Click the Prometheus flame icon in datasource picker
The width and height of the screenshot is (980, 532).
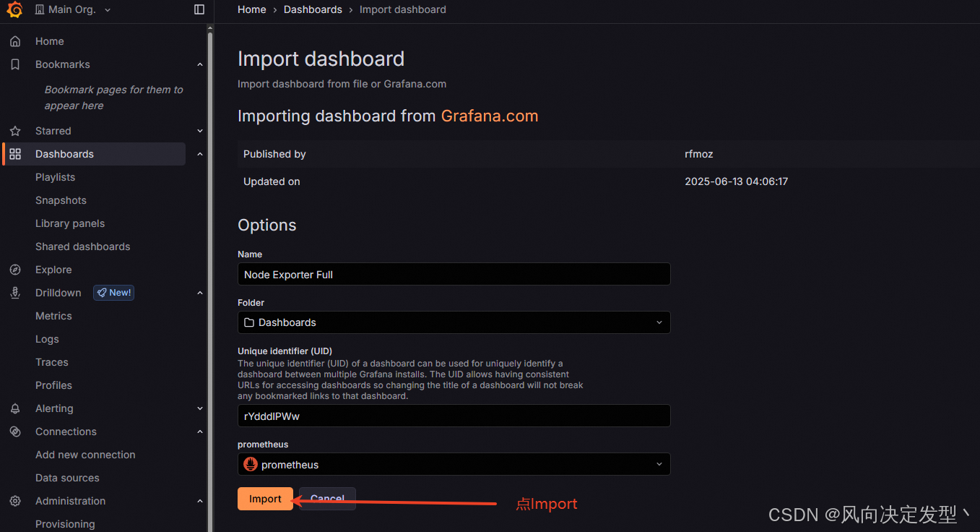click(251, 465)
